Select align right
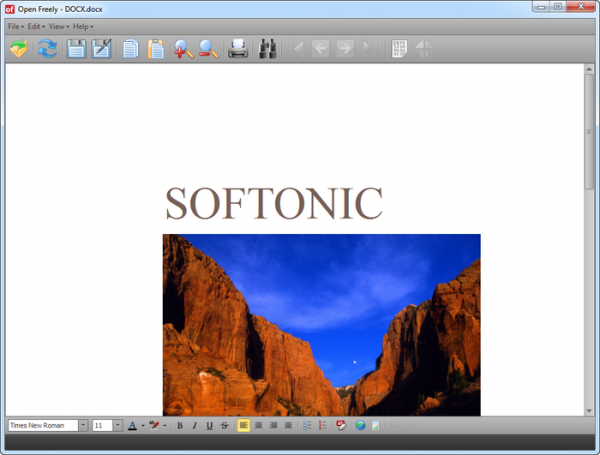The height and width of the screenshot is (455, 600). point(273,426)
